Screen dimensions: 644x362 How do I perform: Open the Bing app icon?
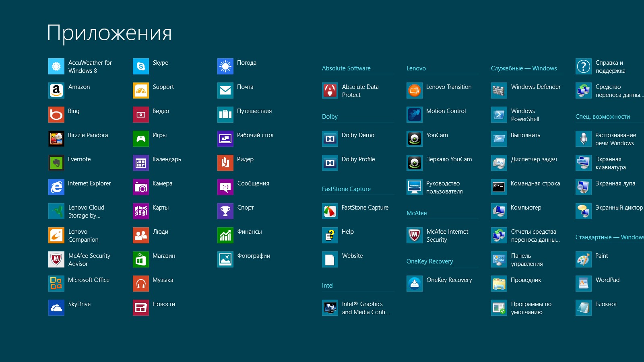pos(56,115)
